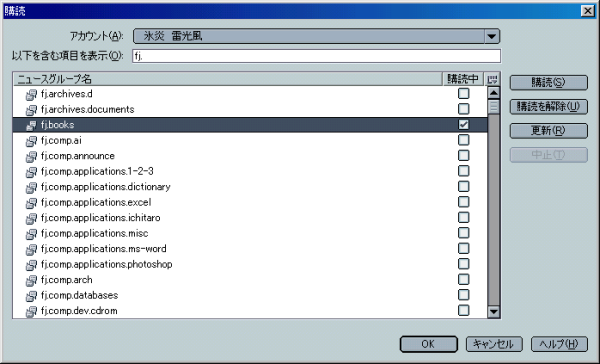Click the newsgroup icon beside fj.books
600x364 pixels.
click(x=31, y=125)
